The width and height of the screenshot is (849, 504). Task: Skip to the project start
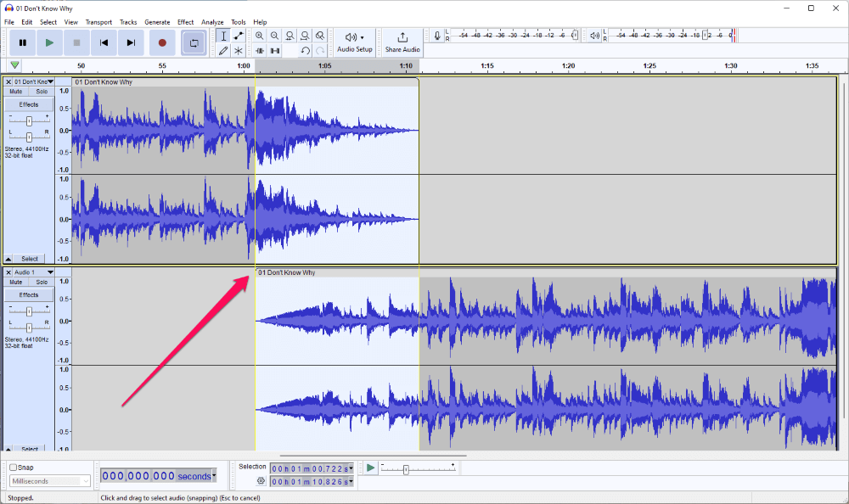pos(104,42)
